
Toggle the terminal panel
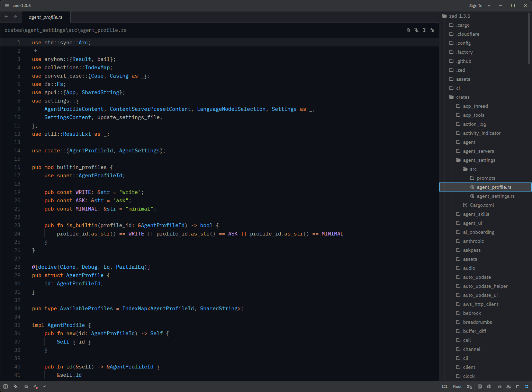pyautogui.click(x=480, y=386)
